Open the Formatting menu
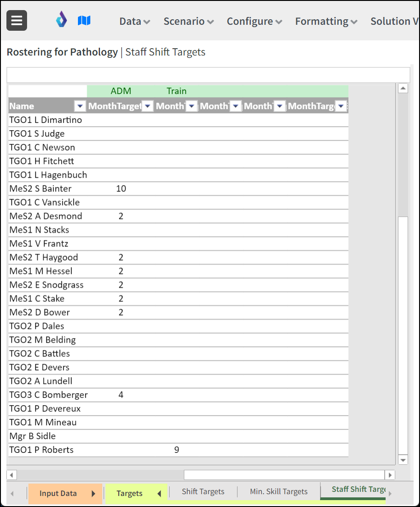The width and height of the screenshot is (420, 507). pyautogui.click(x=326, y=22)
